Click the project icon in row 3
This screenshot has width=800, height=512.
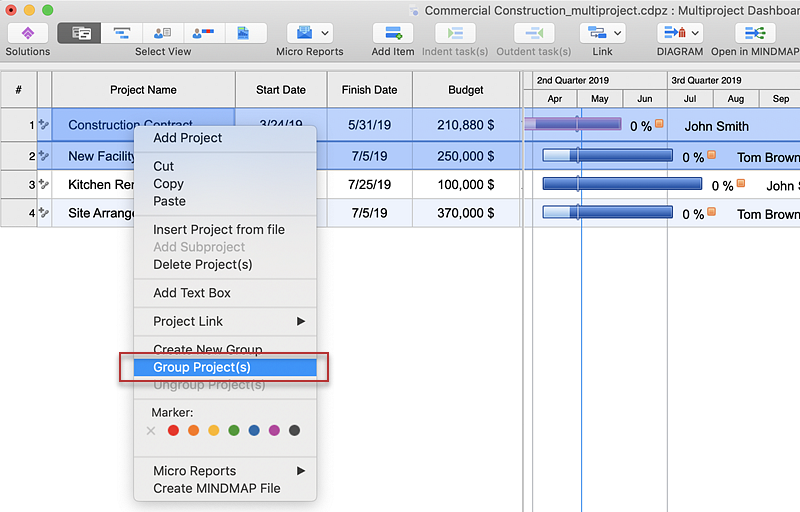[44, 185]
